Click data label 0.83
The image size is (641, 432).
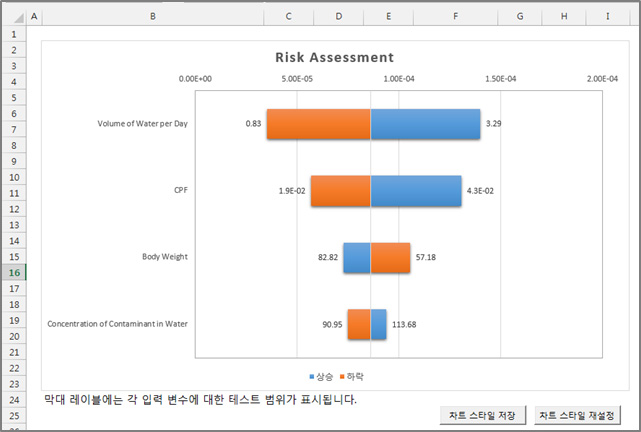coord(253,123)
